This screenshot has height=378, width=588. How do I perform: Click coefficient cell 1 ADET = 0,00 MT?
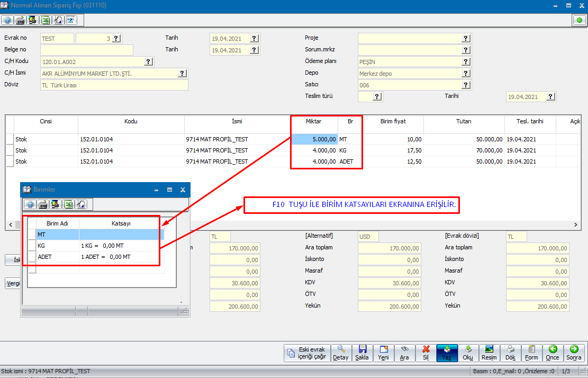tap(122, 257)
